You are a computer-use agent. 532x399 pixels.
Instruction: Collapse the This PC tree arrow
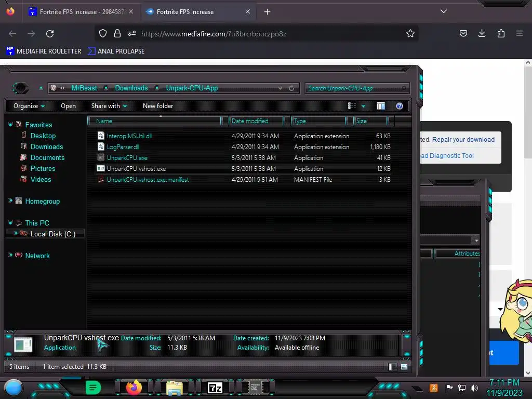(10, 222)
